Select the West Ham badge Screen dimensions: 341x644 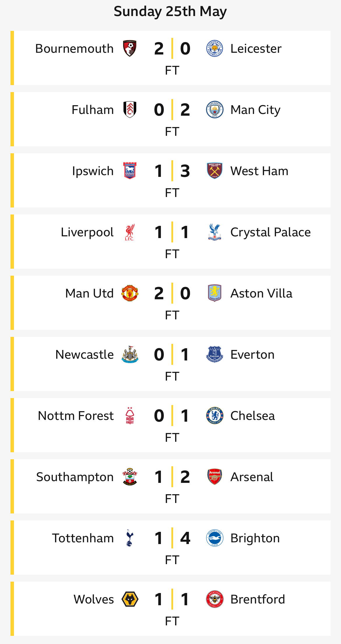pyautogui.click(x=215, y=171)
